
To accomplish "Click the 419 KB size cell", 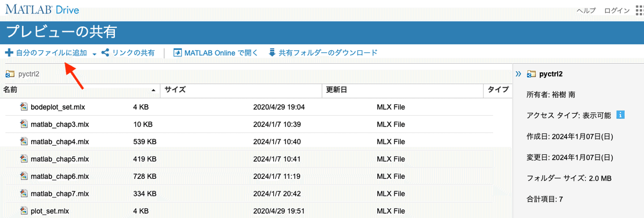I will [144, 159].
